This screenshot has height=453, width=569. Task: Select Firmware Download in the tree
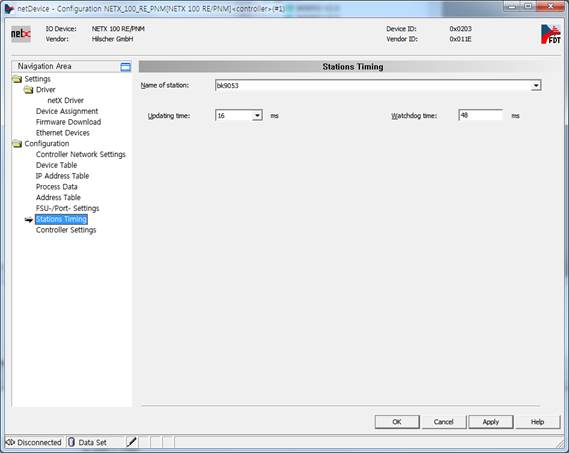pos(68,122)
